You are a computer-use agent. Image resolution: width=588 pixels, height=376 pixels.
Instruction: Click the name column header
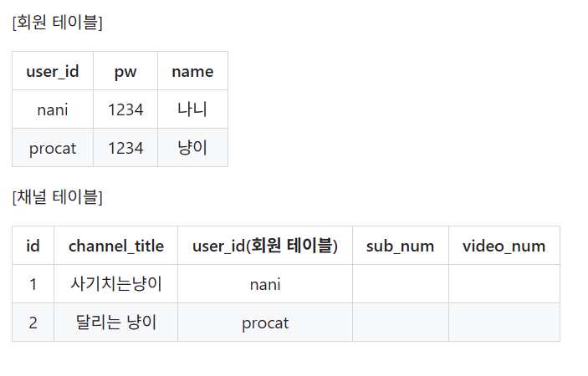pos(192,71)
